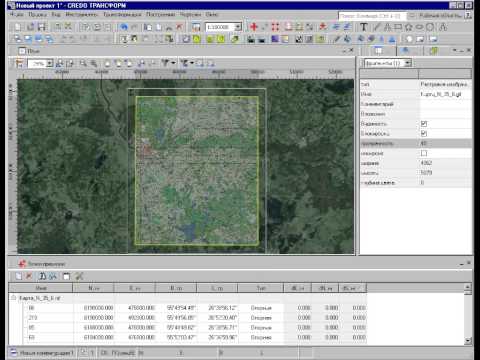The width and height of the screenshot is (480, 360).
Task: Open the scale 1:100000 dropdown
Action: click(x=238, y=27)
